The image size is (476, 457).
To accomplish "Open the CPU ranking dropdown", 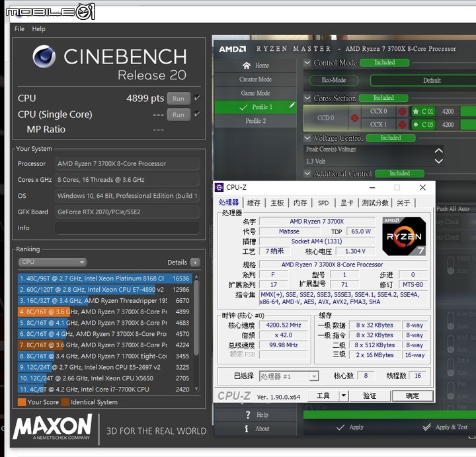I will click(52, 262).
